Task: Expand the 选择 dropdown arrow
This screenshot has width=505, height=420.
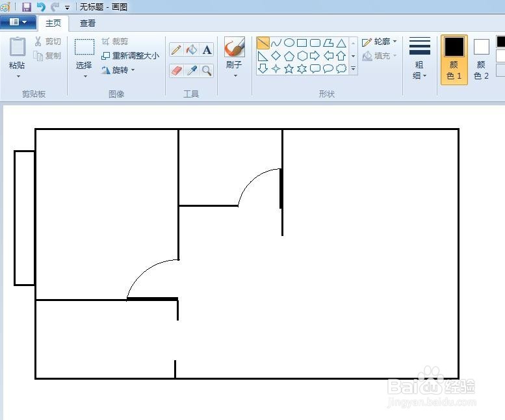Action: (x=85, y=76)
